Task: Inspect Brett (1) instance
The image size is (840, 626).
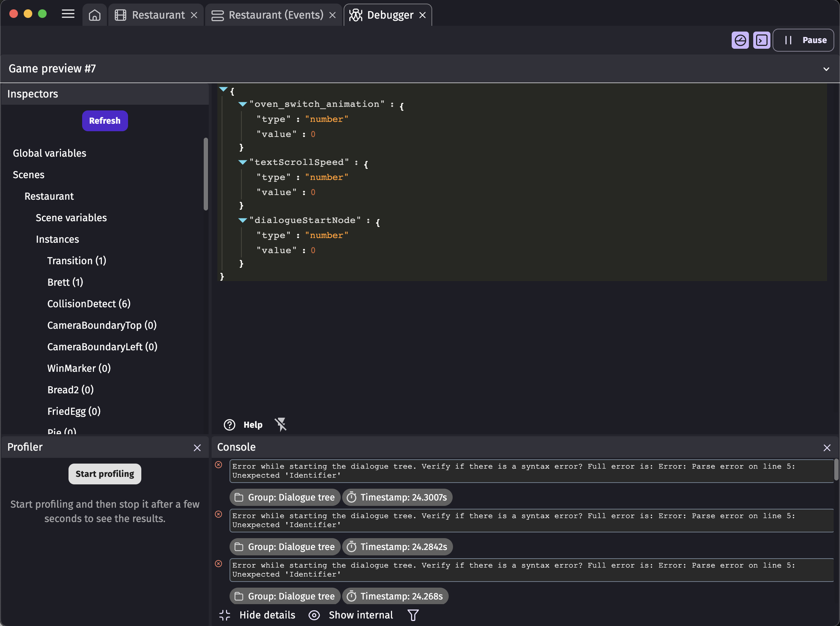Action: point(65,282)
